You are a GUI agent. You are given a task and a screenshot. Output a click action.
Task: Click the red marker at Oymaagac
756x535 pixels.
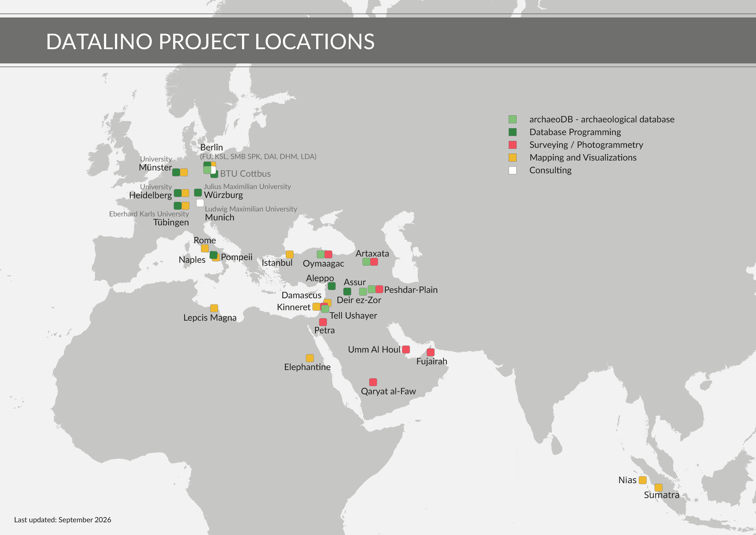click(x=328, y=254)
